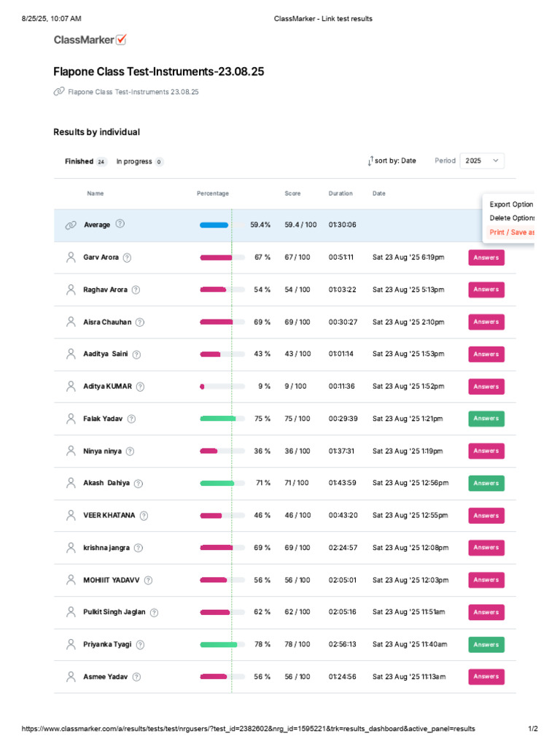560x747 pixels.
Task: Click the question mark next to VEER KHATANA
Action: coord(144,516)
